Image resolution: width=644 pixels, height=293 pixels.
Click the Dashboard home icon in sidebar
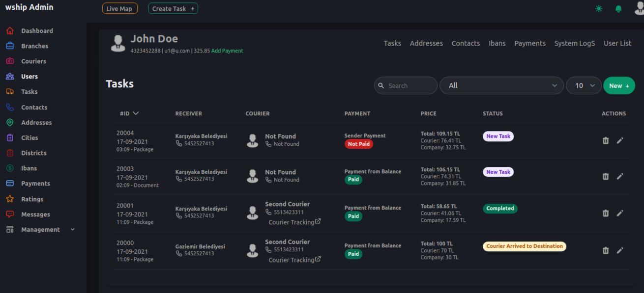click(10, 31)
